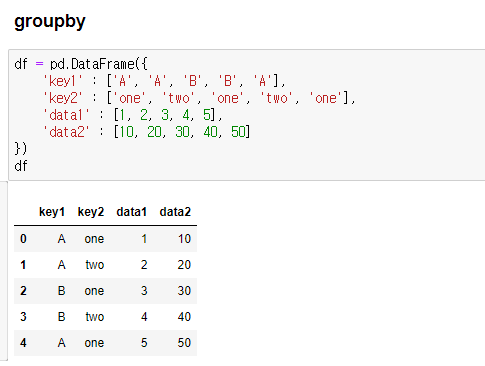The height and width of the screenshot is (366, 485).
Task: Click row index 2 in output table
Action: click(x=23, y=291)
